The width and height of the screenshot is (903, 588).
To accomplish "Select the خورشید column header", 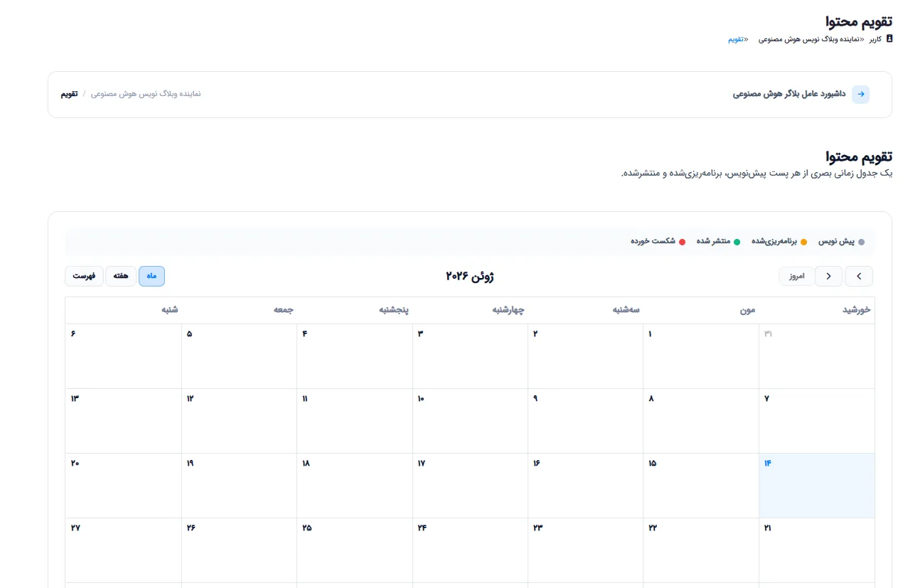I will 817,310.
